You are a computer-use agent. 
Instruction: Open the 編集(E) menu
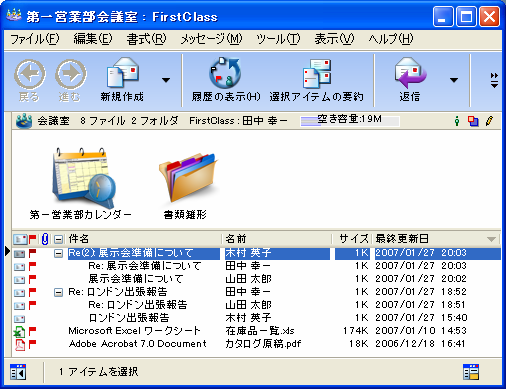click(93, 39)
